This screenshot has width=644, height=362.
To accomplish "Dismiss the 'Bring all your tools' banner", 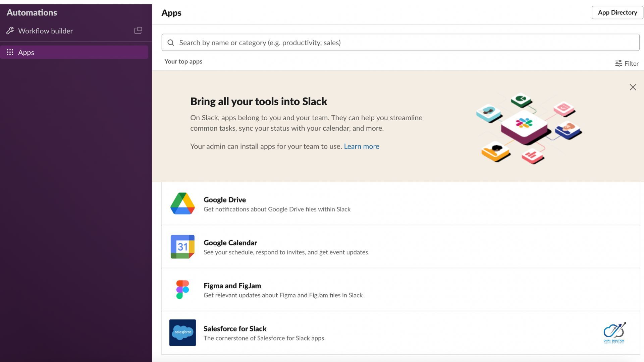I will point(633,87).
